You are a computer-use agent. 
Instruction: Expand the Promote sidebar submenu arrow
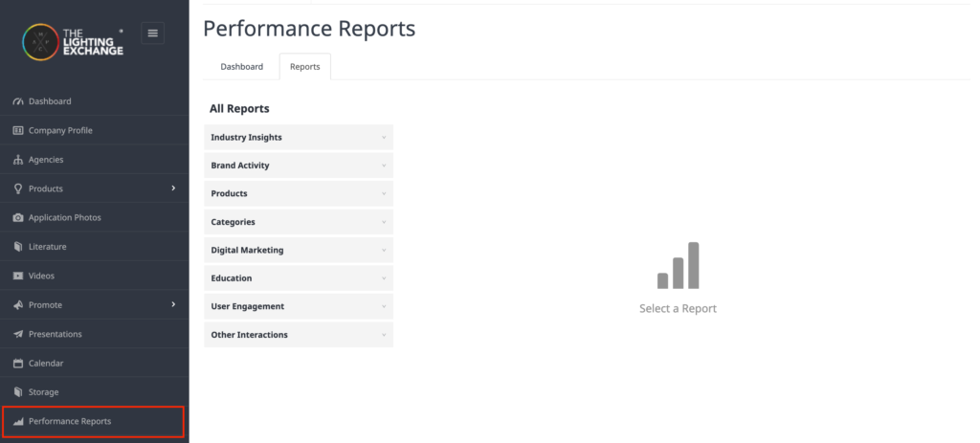173,305
